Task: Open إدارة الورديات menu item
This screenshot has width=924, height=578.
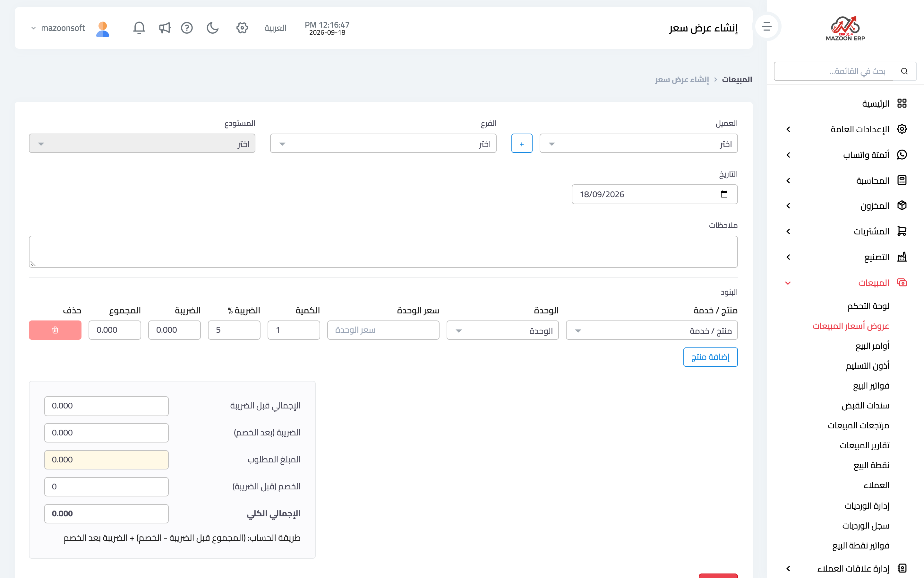Action: [x=867, y=505]
